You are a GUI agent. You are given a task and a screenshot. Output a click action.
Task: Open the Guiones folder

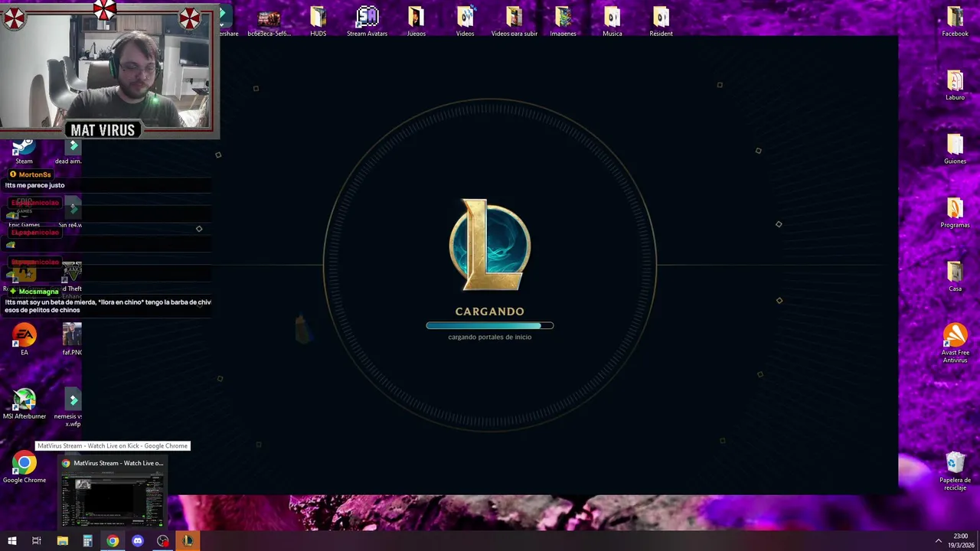[955, 149]
